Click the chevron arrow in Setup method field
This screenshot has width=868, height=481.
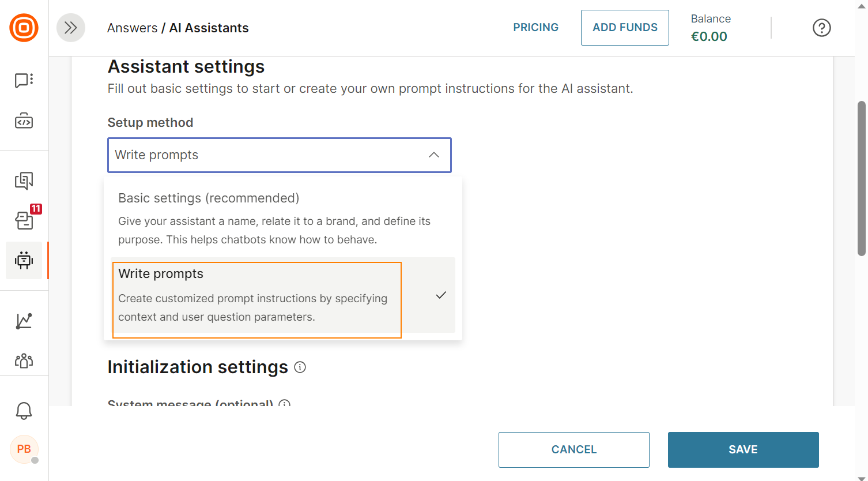pyautogui.click(x=434, y=155)
